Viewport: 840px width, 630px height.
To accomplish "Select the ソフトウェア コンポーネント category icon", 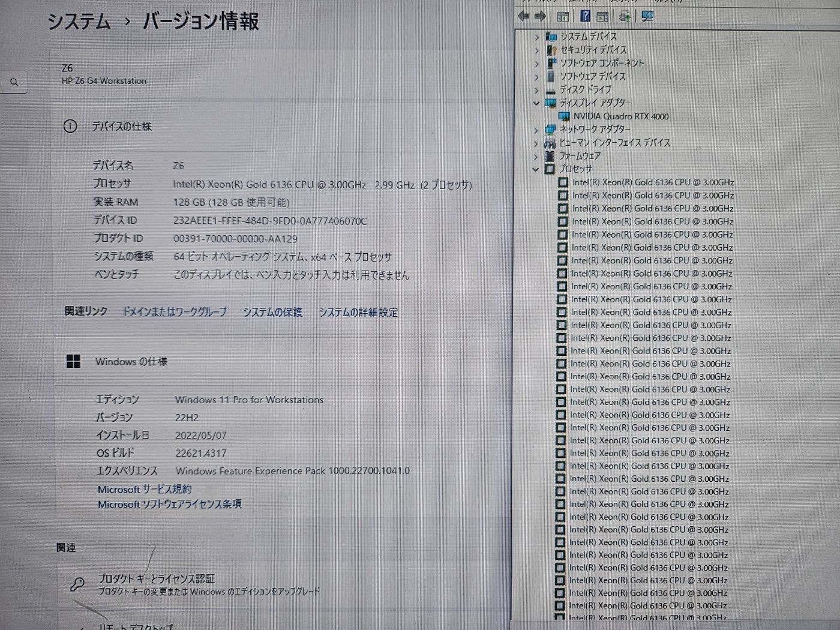I will 551,63.
